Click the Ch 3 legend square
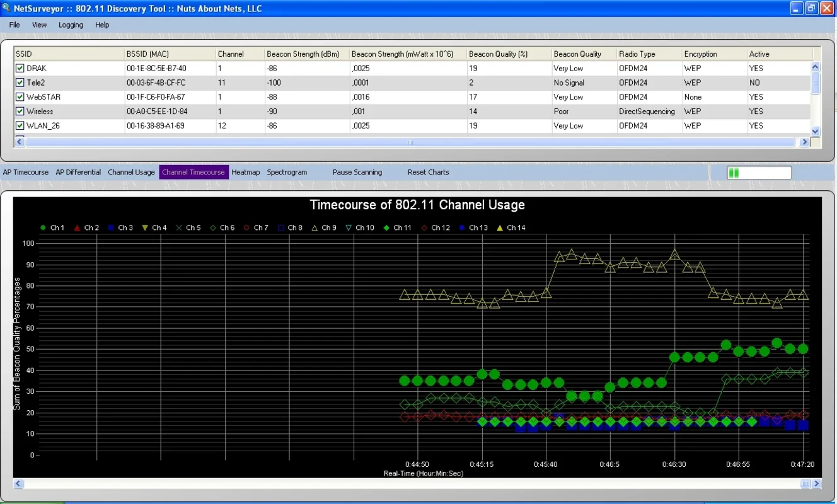 110,227
